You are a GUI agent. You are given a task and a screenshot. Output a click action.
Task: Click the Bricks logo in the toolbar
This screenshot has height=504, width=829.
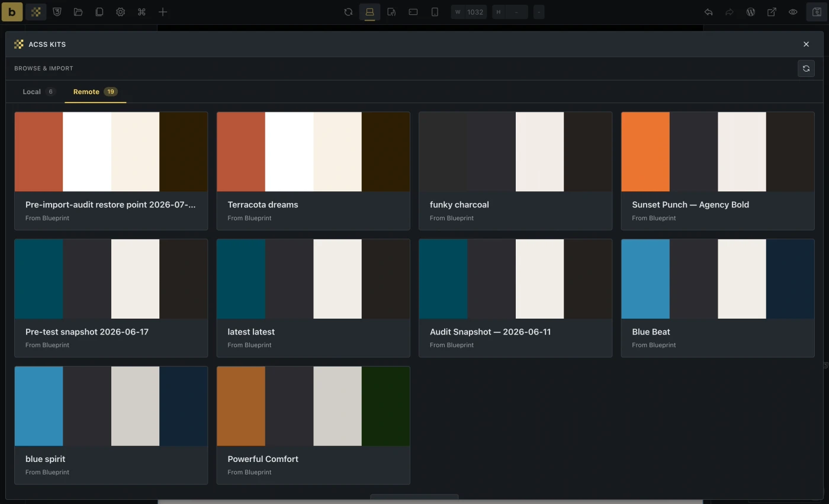12,12
